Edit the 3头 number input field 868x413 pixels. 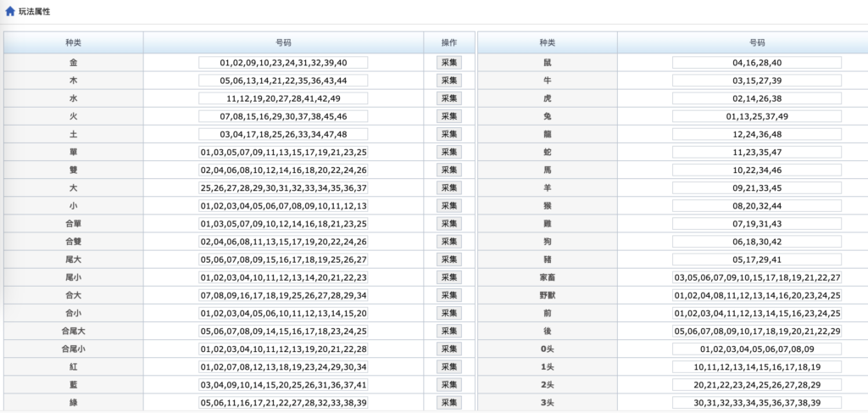pos(756,402)
